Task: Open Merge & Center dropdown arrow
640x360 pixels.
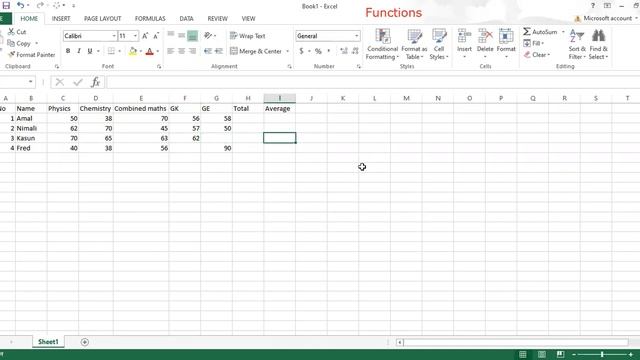Action: click(x=287, y=51)
